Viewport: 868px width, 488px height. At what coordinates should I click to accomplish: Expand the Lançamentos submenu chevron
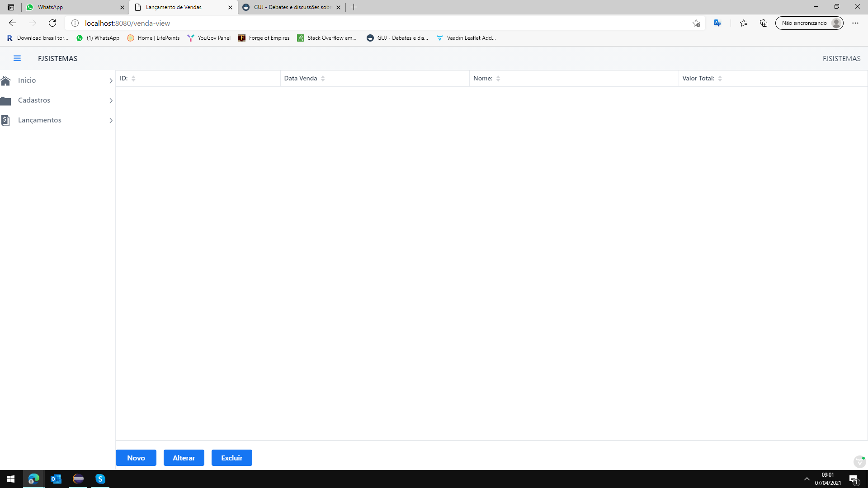pos(111,121)
